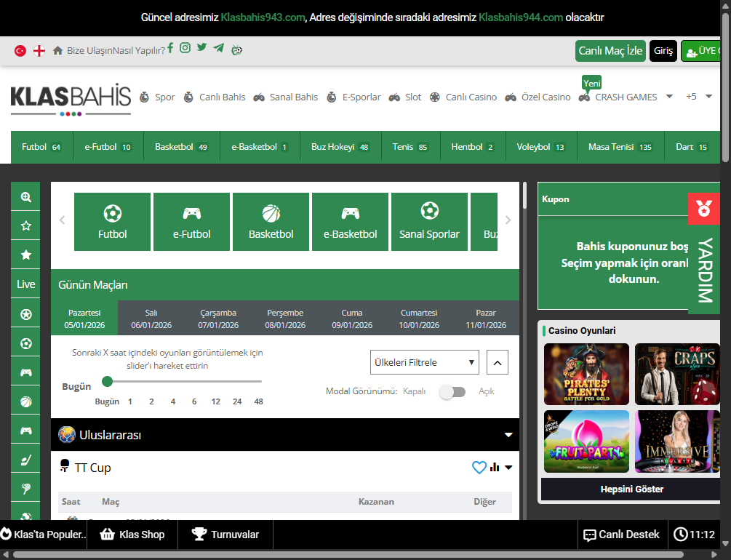Open the Twitter social icon
This screenshot has height=560, width=731.
[x=202, y=47]
